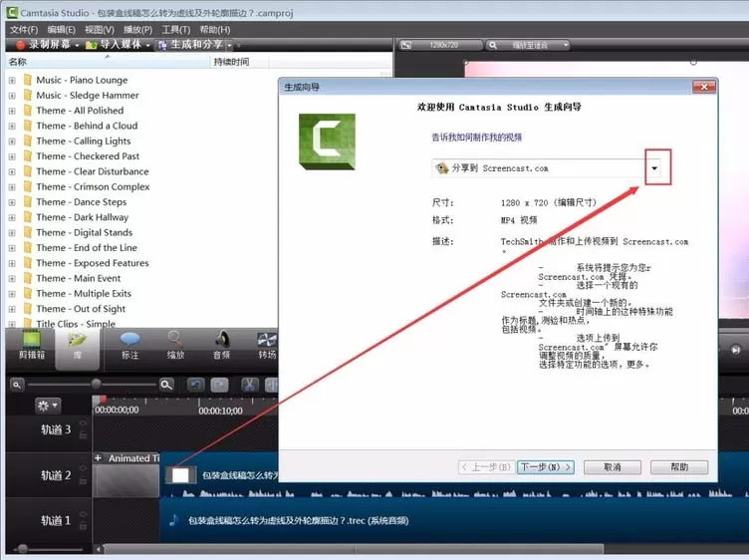Click the timeline zoom-out magnifier
This screenshot has width=749, height=560.
coord(17,385)
